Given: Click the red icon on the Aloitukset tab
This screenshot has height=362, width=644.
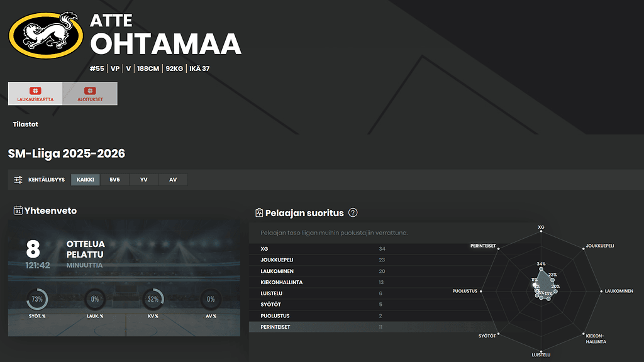Looking at the screenshot, I should coord(91,90).
